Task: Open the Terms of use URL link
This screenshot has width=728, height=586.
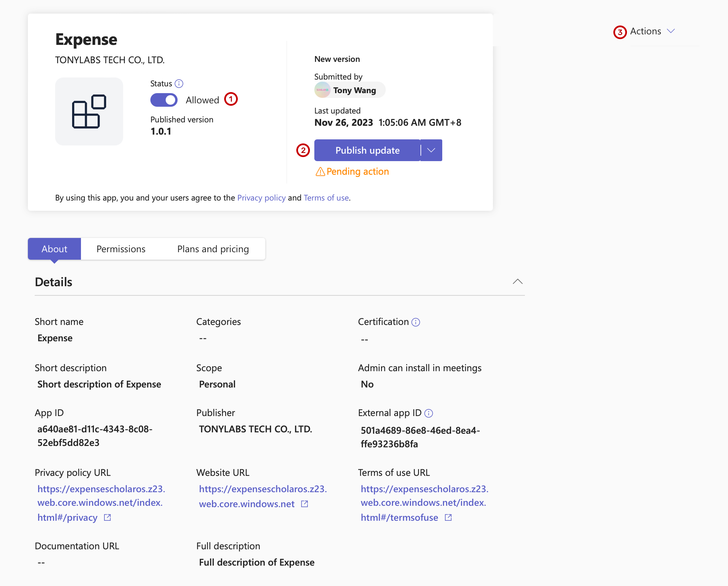Action: pyautogui.click(x=425, y=503)
